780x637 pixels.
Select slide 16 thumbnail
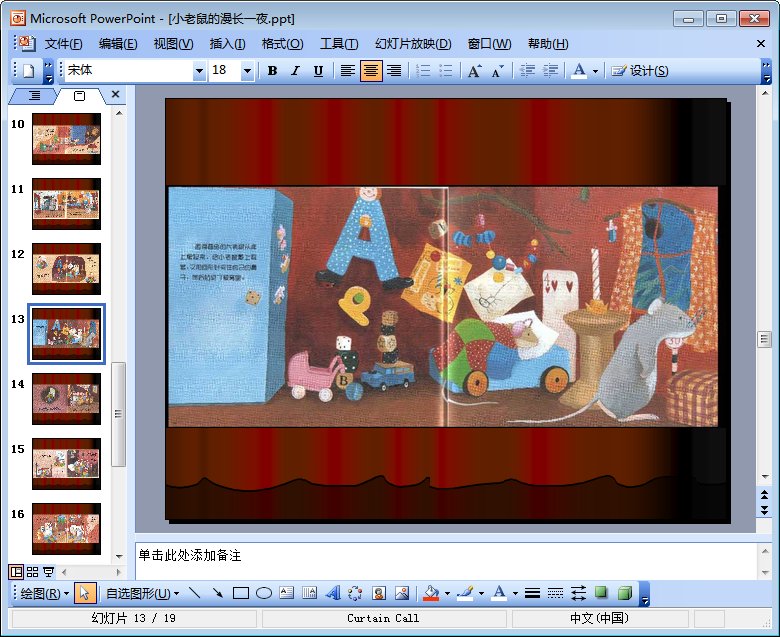(x=66, y=529)
